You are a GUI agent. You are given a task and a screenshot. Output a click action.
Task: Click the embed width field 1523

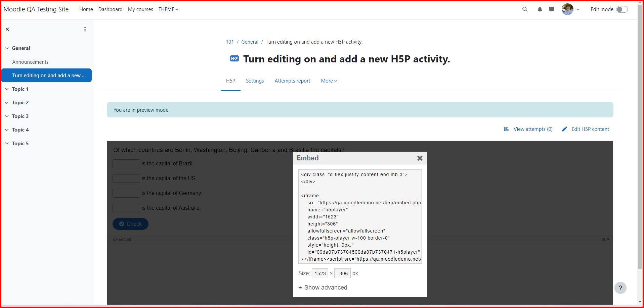pos(320,273)
